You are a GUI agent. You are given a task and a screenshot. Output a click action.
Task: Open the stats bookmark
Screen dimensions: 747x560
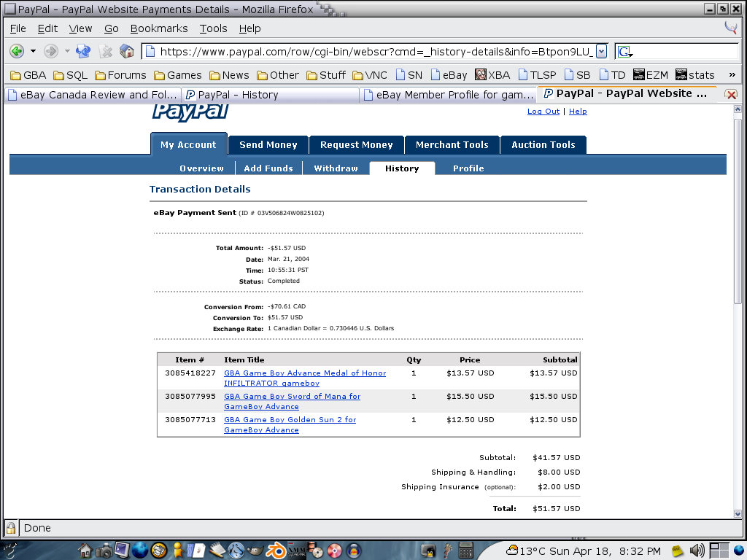695,75
